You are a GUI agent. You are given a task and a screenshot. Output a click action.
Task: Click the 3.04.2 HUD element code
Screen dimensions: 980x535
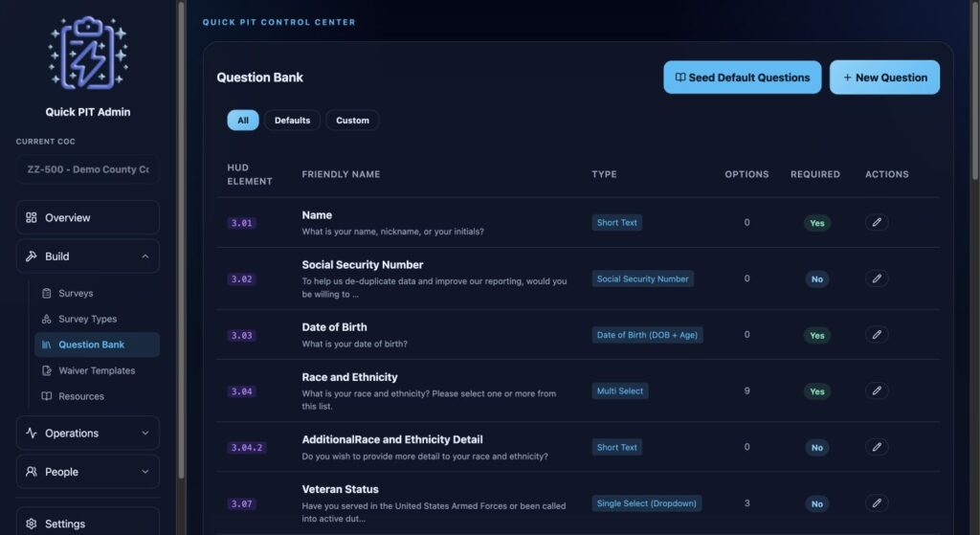pyautogui.click(x=246, y=448)
